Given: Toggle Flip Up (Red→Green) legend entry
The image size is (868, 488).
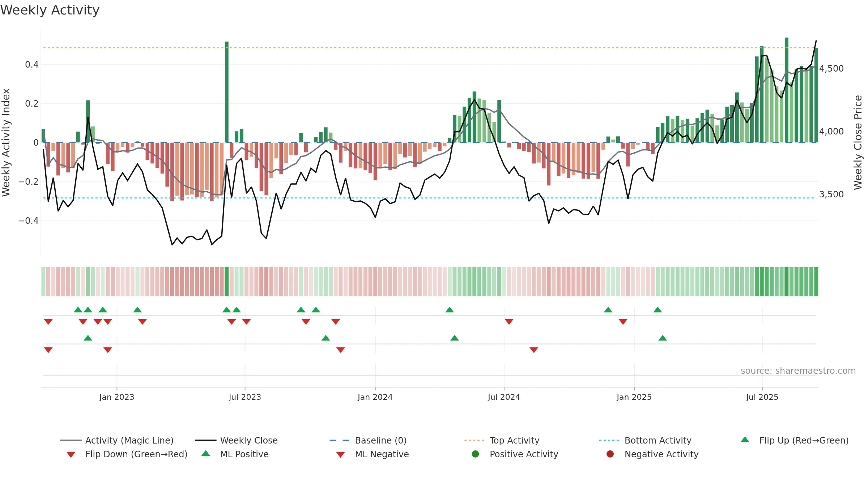Looking at the screenshot, I should click(x=795, y=440).
